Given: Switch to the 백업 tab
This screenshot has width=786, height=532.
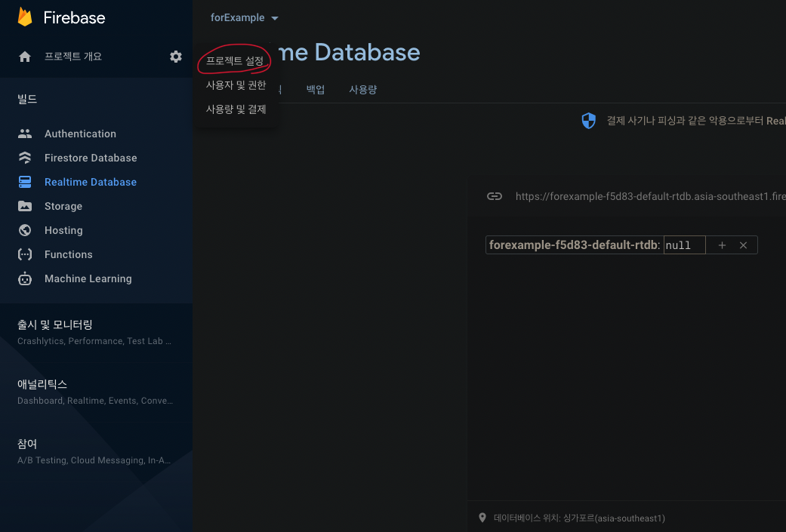Looking at the screenshot, I should click(x=316, y=90).
